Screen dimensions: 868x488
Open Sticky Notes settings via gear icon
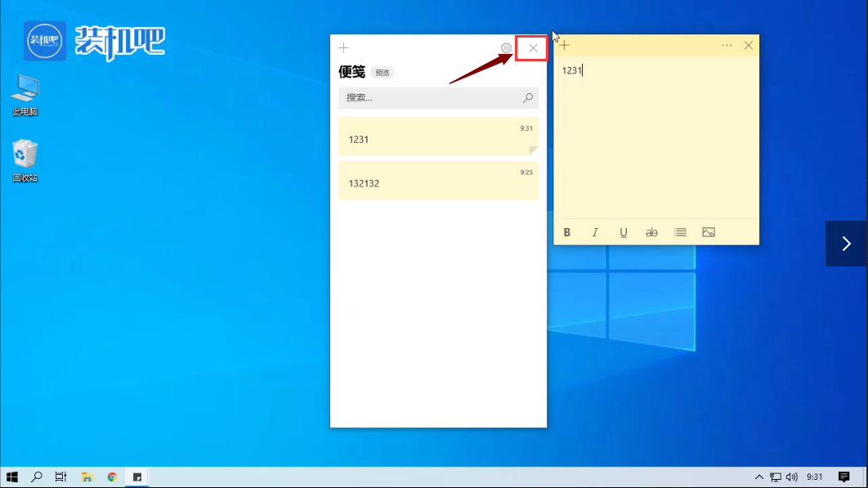point(507,48)
